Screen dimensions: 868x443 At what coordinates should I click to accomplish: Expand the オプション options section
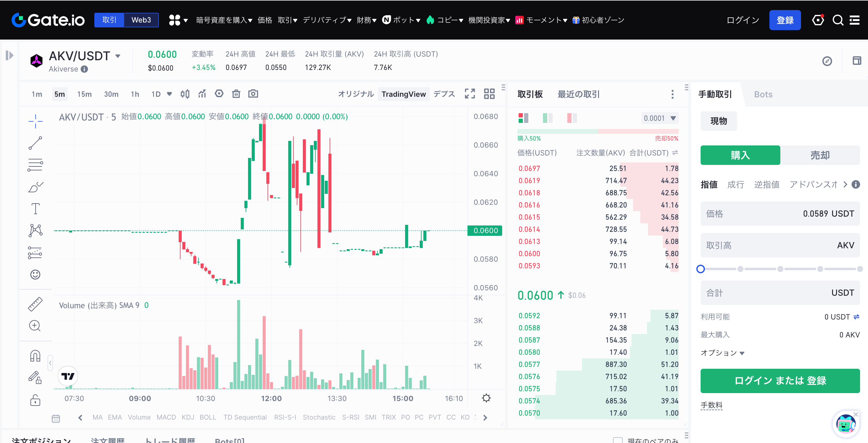click(723, 353)
